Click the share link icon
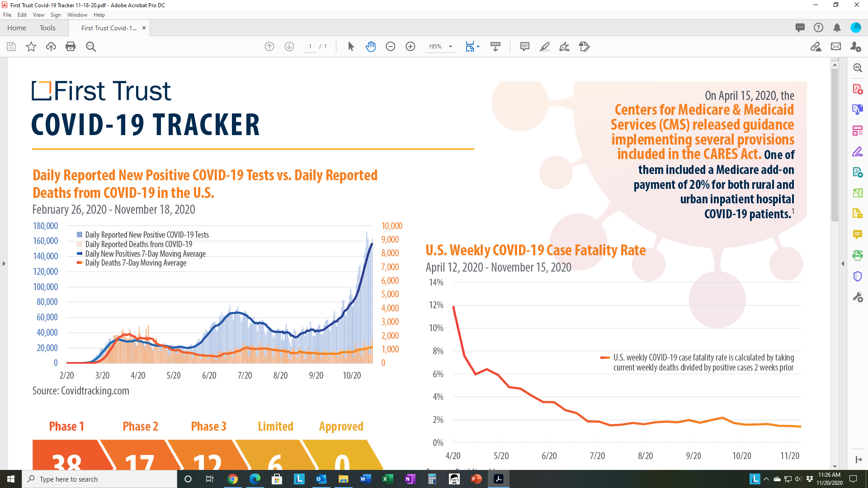Screen dimensions: 868x488 [816, 47]
